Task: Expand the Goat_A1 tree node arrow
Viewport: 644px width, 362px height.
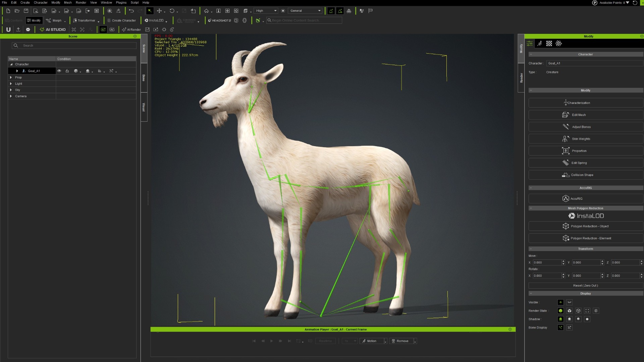Action: 17,71
